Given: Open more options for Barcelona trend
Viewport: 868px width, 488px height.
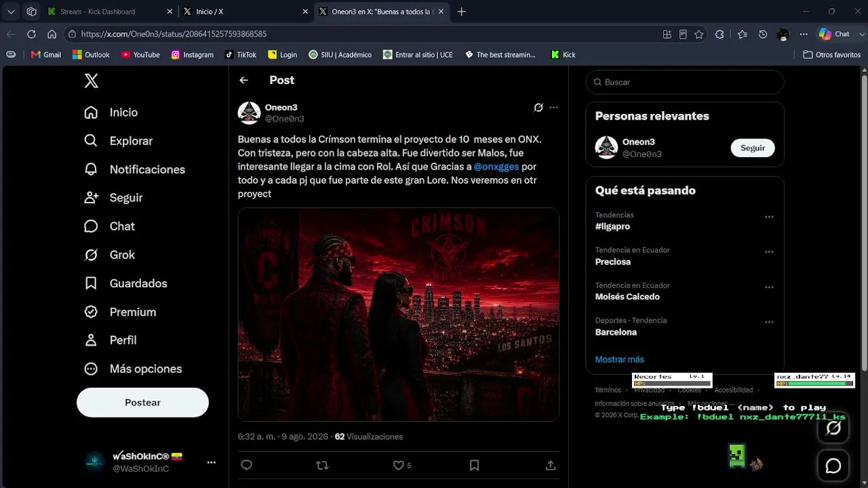Looking at the screenshot, I should click(x=769, y=323).
